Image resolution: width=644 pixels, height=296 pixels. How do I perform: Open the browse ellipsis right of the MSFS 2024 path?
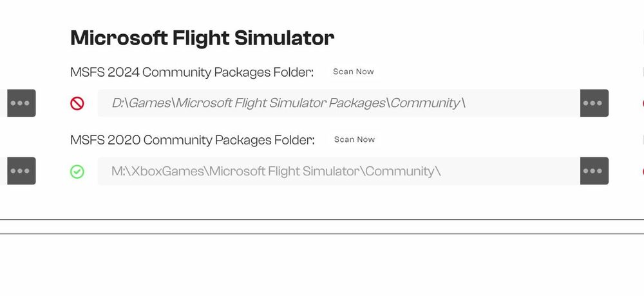click(x=594, y=103)
